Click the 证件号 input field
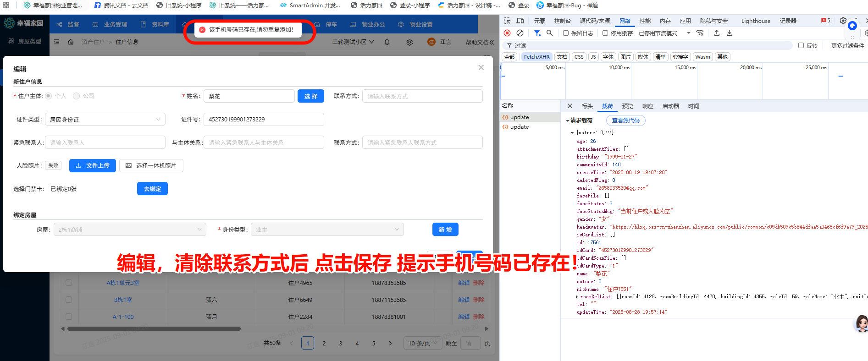 click(264, 119)
